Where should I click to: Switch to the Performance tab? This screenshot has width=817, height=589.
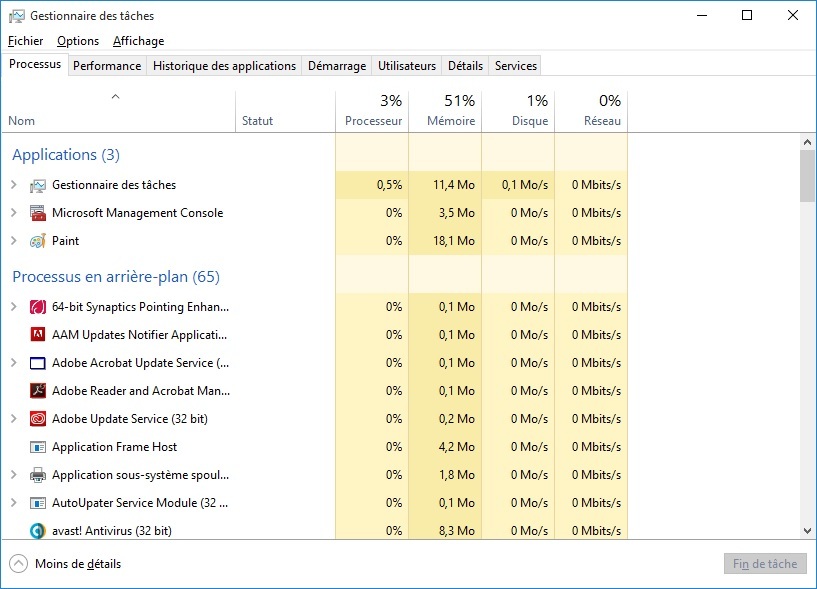click(x=107, y=66)
